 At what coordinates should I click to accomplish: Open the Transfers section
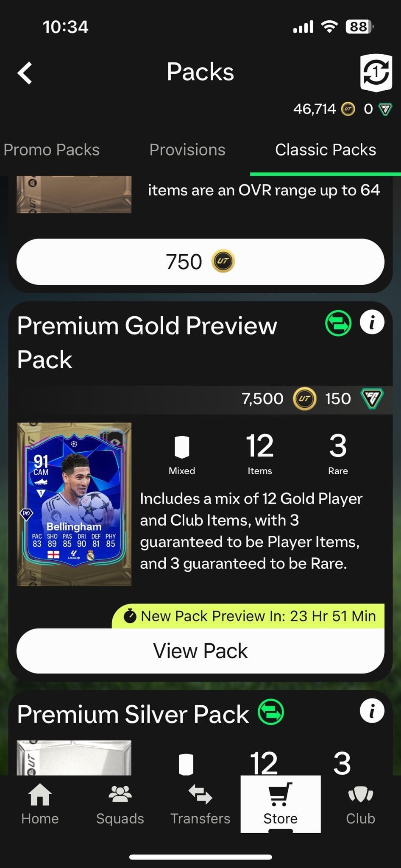pyautogui.click(x=200, y=804)
